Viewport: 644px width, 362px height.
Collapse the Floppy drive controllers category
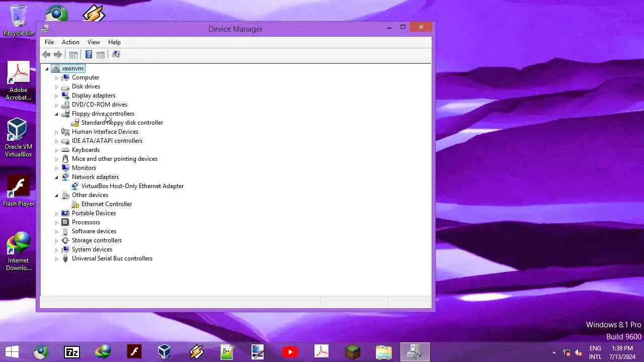(56, 114)
